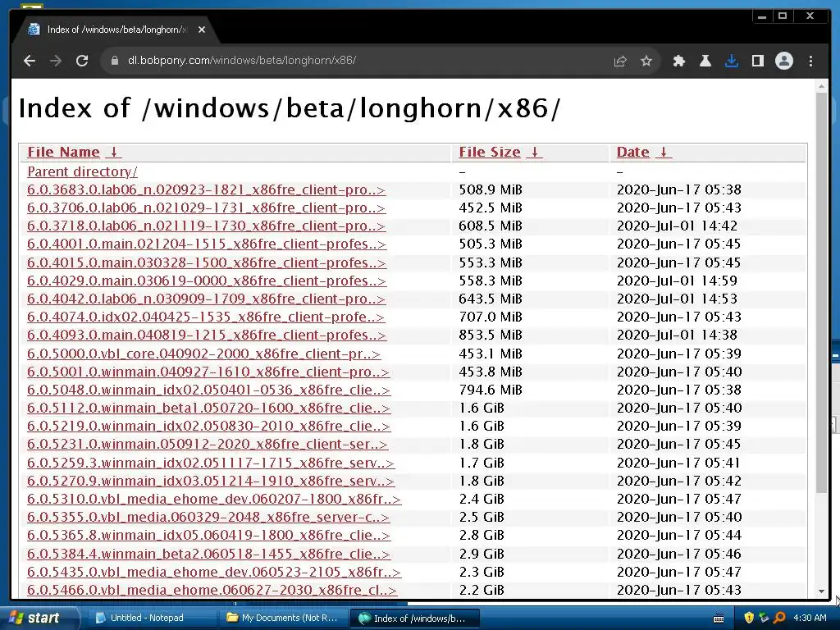840x630 pixels.
Task: Click the descending arrow next to File Name
Action: pos(113,152)
